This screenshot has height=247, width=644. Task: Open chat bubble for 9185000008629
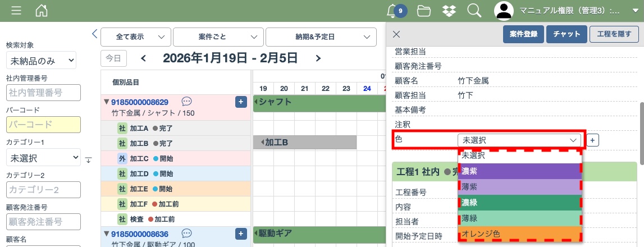pos(187,102)
